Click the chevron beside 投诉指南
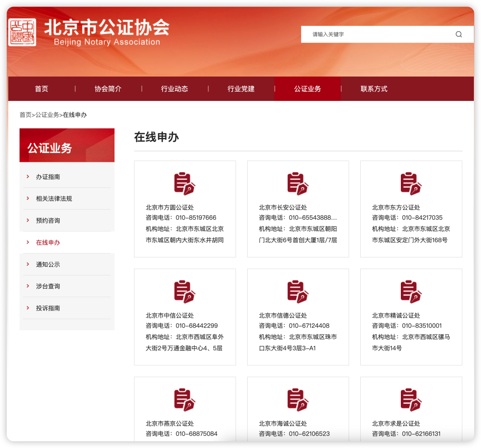481x448 pixels. [x=28, y=308]
